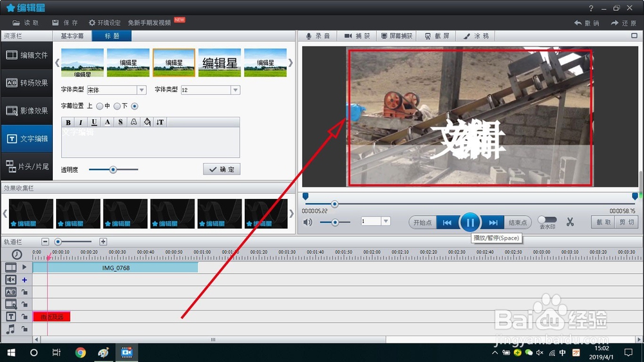644x362 pixels.
Task: Select 转场效果 in the sidebar
Action: tap(27, 83)
